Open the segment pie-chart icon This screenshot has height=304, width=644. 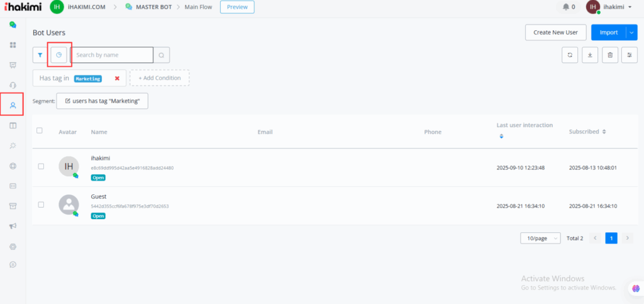[x=59, y=55]
